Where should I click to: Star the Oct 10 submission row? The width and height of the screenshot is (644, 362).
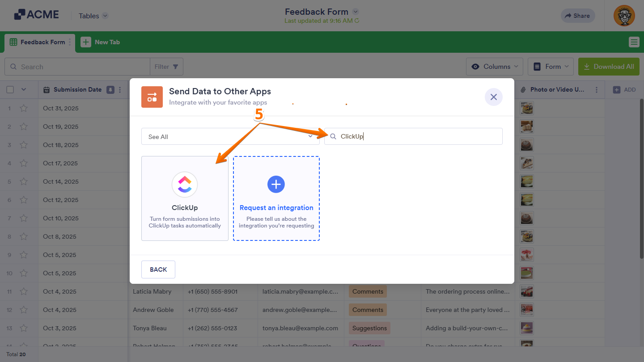point(24,218)
